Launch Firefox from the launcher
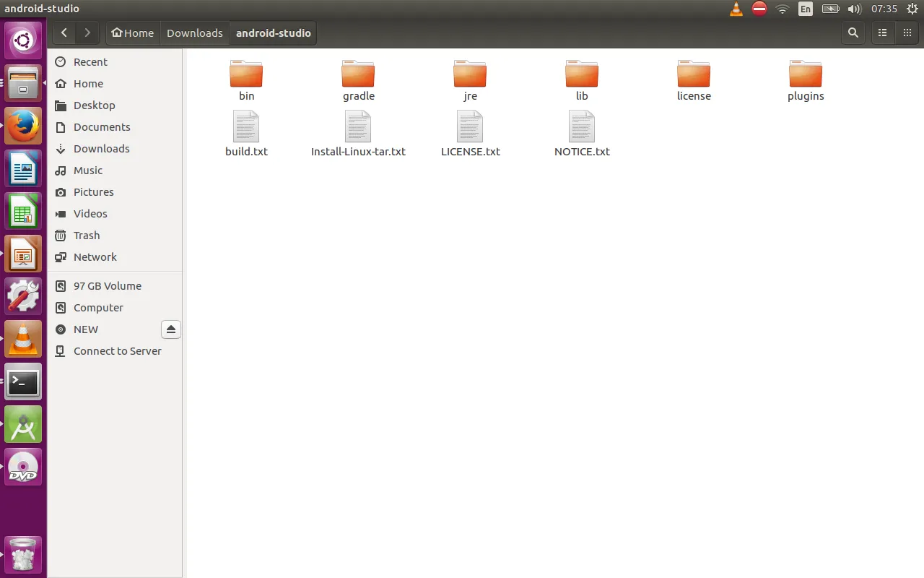The image size is (924, 578). (23, 126)
